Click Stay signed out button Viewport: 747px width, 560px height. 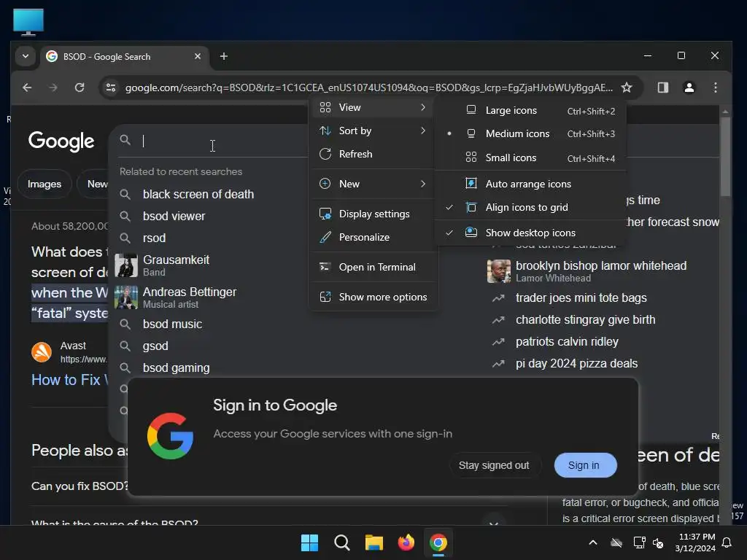[x=494, y=465]
